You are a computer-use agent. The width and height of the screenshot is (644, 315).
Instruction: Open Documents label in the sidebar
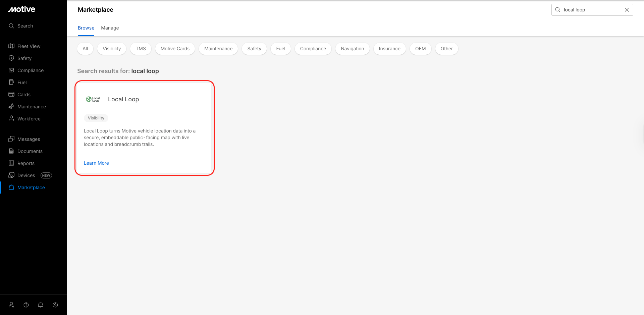(30, 151)
